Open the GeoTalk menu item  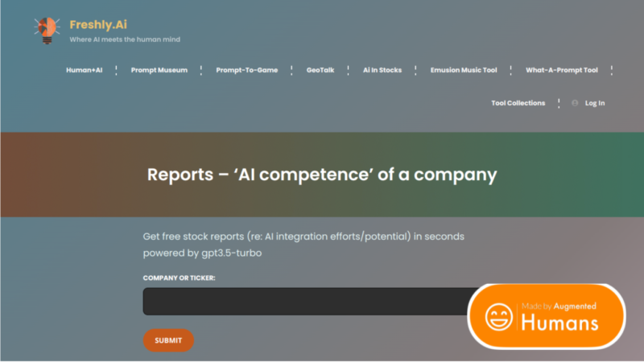pos(320,70)
